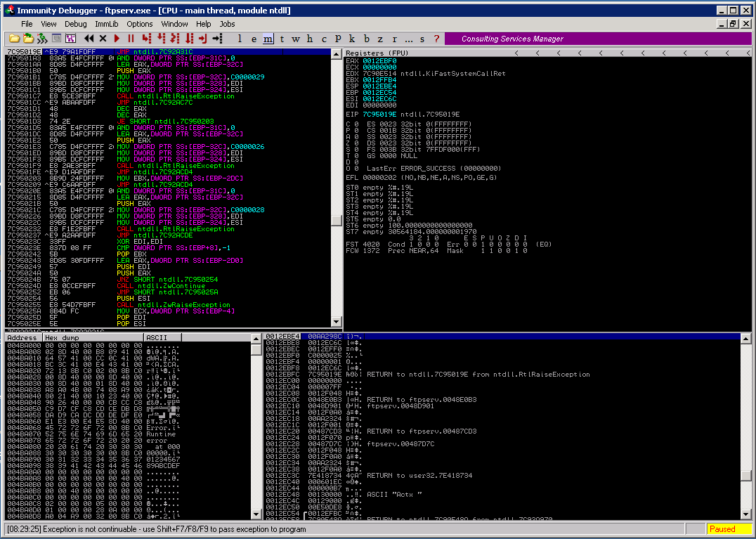This screenshot has width=756, height=539.
Task: Open the ImmLib menu
Action: click(107, 24)
